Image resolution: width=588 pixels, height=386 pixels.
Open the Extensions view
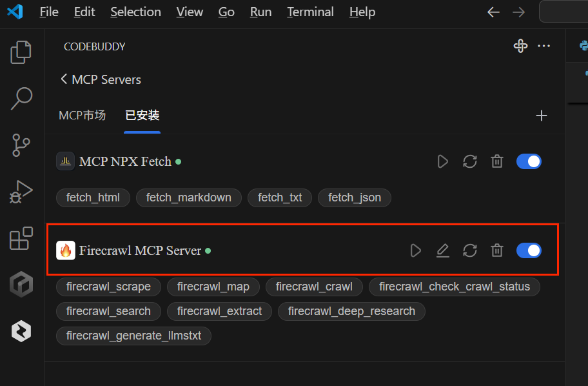(21, 238)
